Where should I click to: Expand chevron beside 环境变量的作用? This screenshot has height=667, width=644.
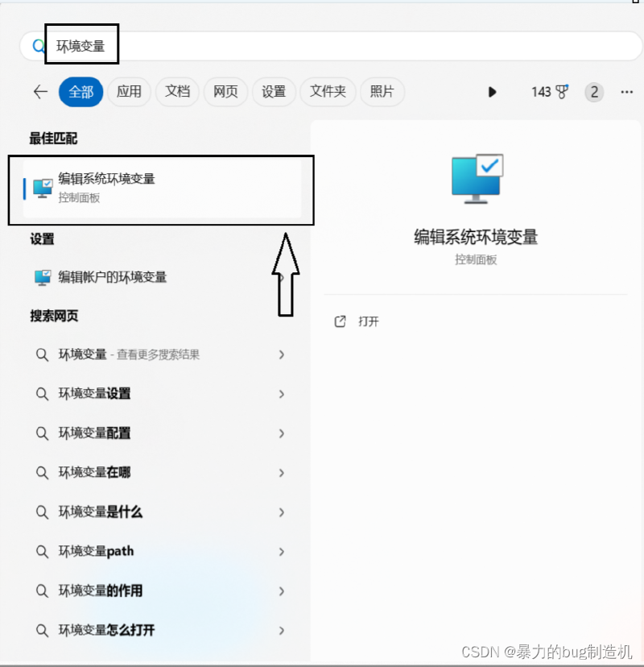pos(282,590)
